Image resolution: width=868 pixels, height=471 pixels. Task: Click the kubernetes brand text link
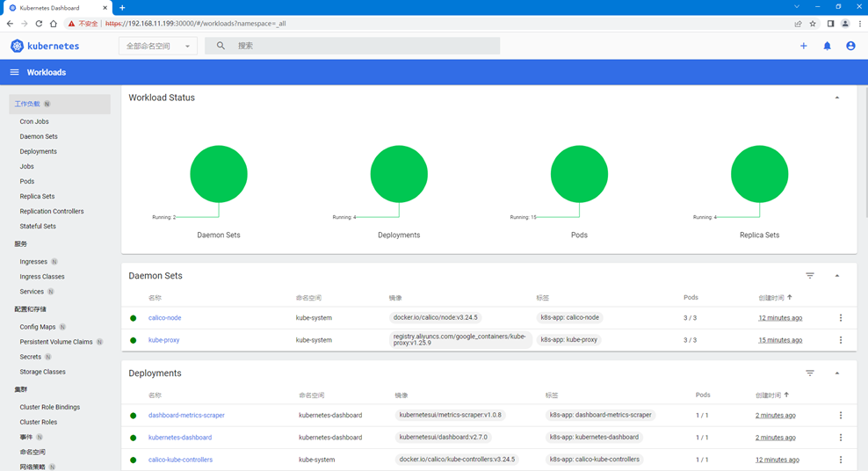pyautogui.click(x=53, y=46)
